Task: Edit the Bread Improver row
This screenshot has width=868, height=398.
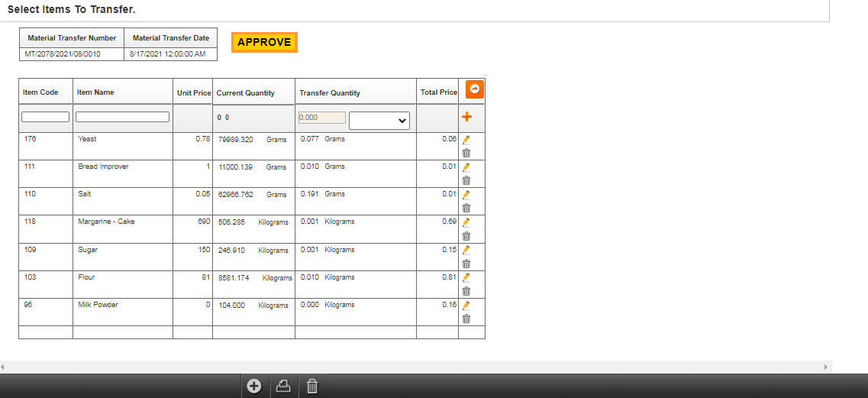Action: pyautogui.click(x=466, y=167)
